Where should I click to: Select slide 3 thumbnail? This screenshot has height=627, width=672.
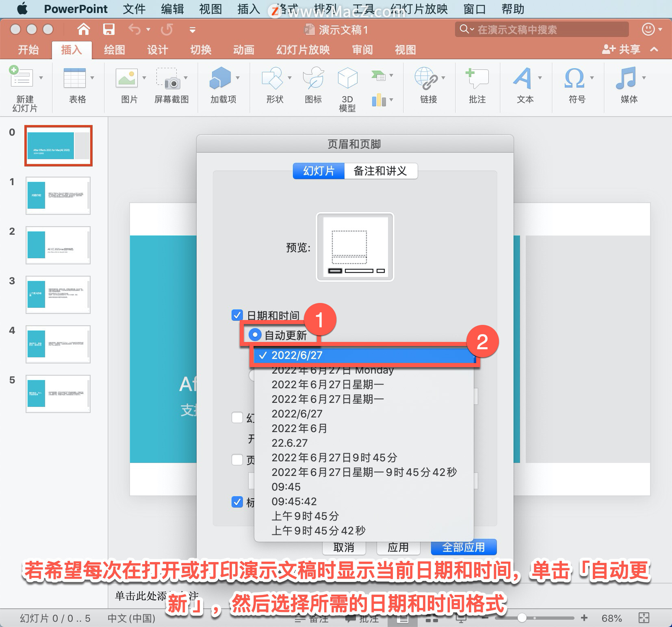pos(58,295)
